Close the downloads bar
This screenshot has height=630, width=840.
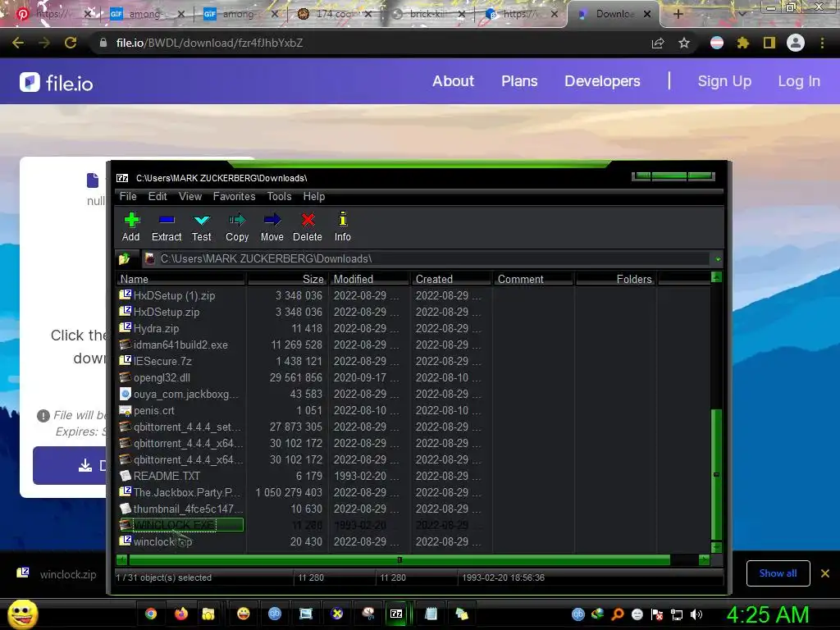(825, 573)
